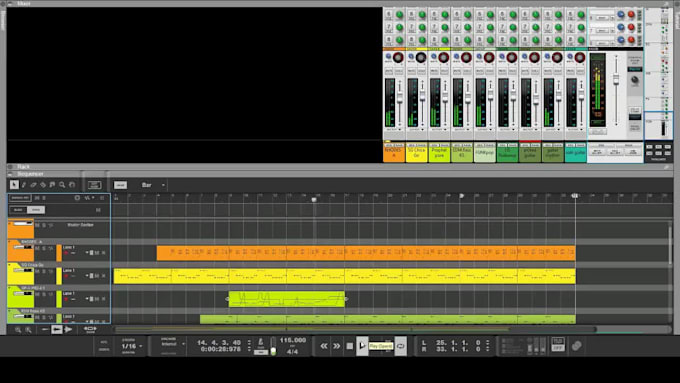Mute the RHODES track in sequencer

click(x=38, y=248)
